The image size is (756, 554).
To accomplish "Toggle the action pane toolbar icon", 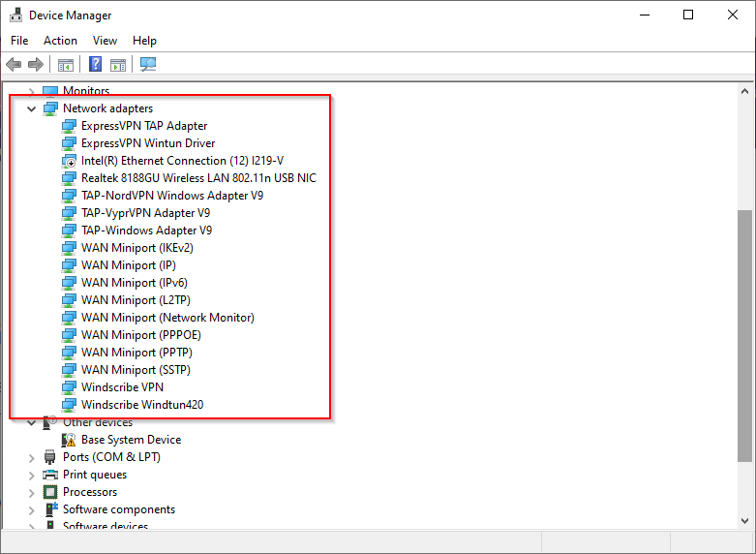I will 118,64.
